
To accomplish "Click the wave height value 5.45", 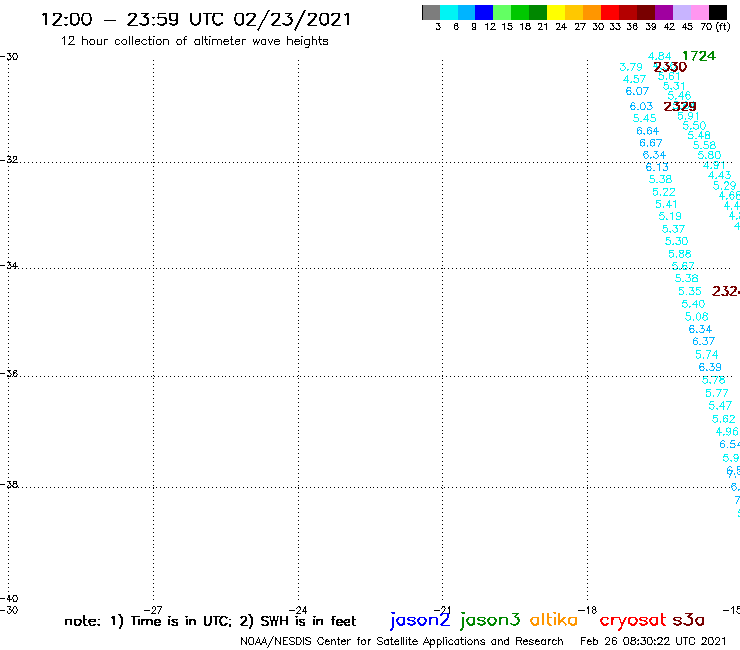I will [x=644, y=118].
